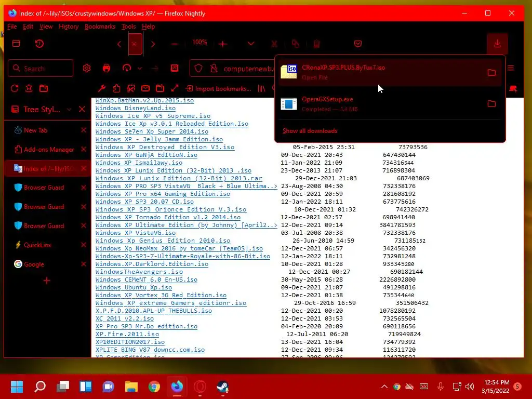Expand the Tree Style Tab sidebar dropdown

(x=69, y=109)
